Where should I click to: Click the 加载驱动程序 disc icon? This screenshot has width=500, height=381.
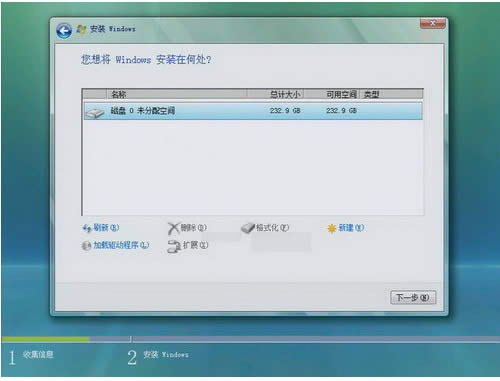(86, 246)
